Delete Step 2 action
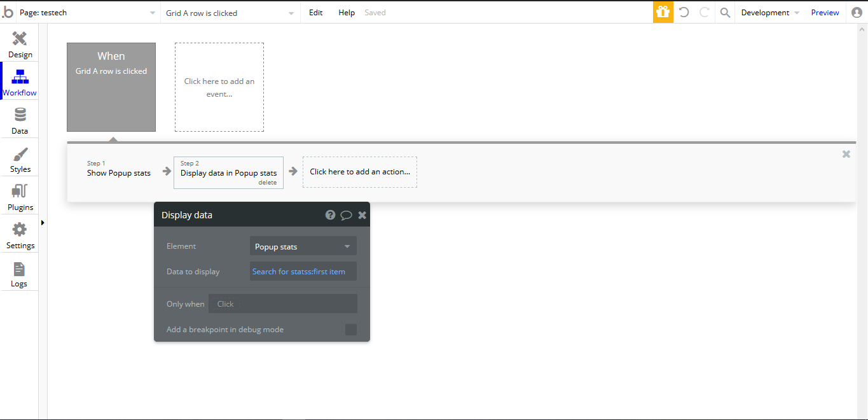The image size is (868, 420). (x=268, y=183)
